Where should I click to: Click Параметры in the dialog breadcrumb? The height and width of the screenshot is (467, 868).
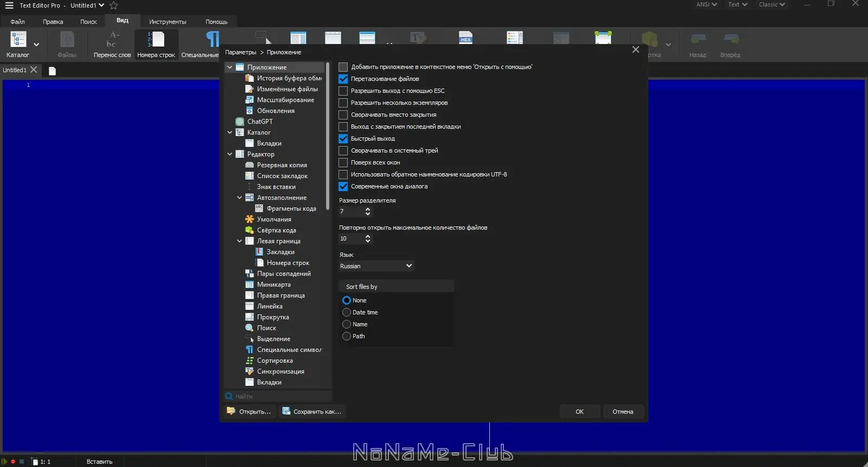click(240, 52)
